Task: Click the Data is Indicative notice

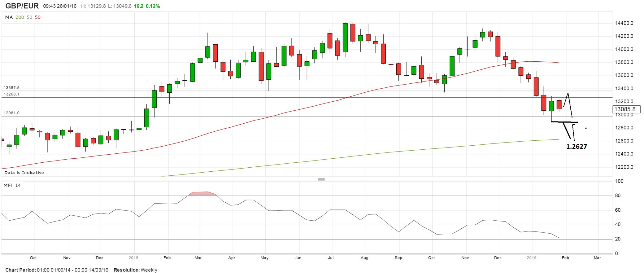Action: click(24, 173)
